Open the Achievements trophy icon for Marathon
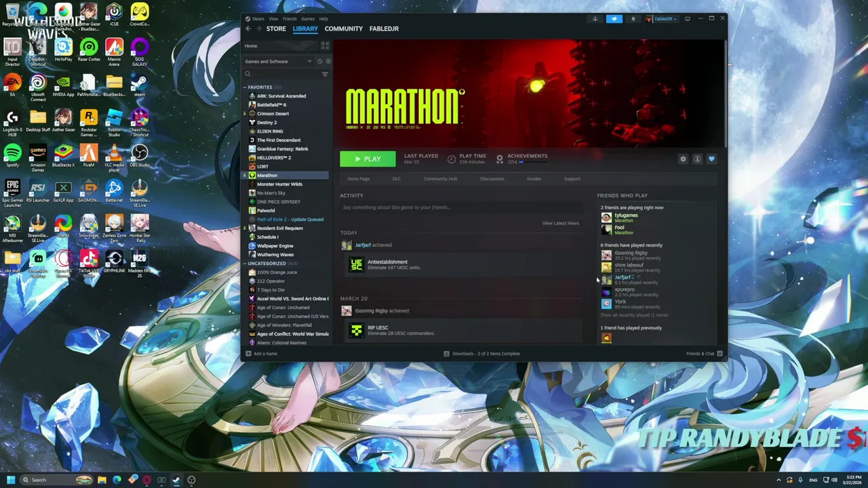868x488 pixels. [500, 159]
